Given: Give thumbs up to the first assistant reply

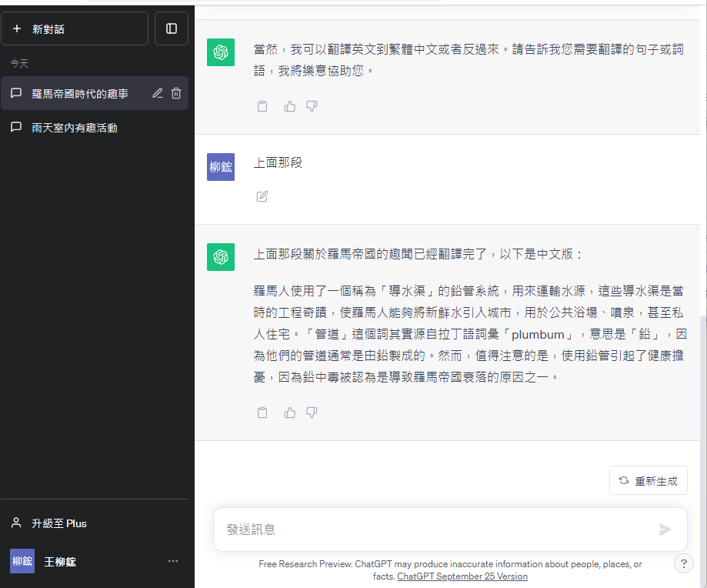Looking at the screenshot, I should click(290, 106).
